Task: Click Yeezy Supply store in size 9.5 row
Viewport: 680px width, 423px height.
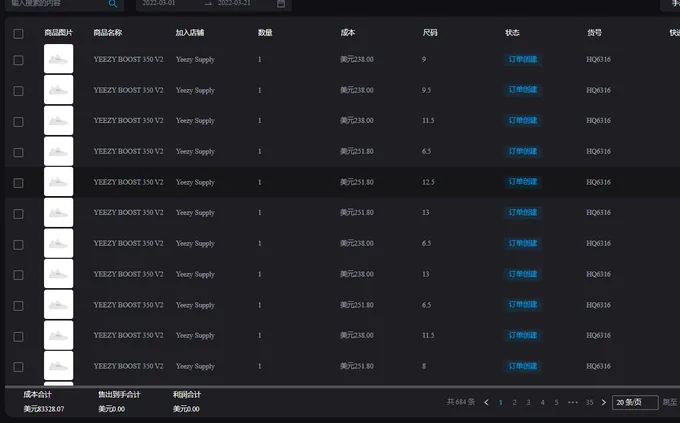Action: point(195,90)
